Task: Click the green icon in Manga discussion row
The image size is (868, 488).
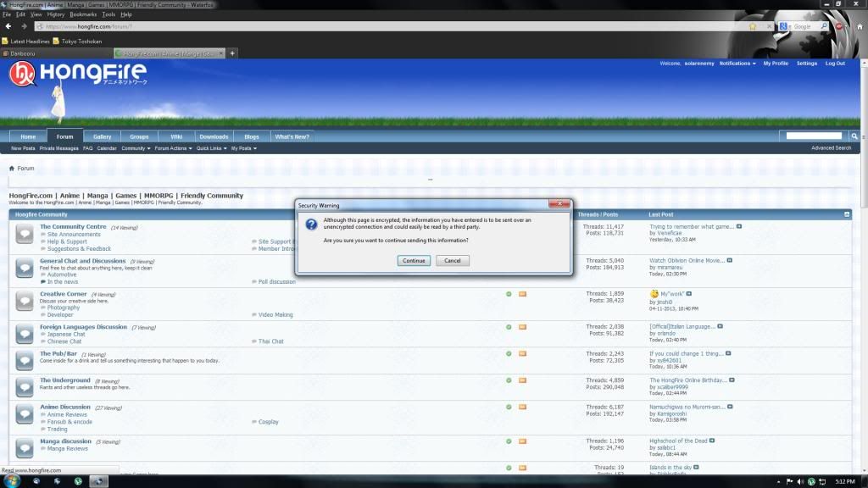Action: click(x=509, y=441)
